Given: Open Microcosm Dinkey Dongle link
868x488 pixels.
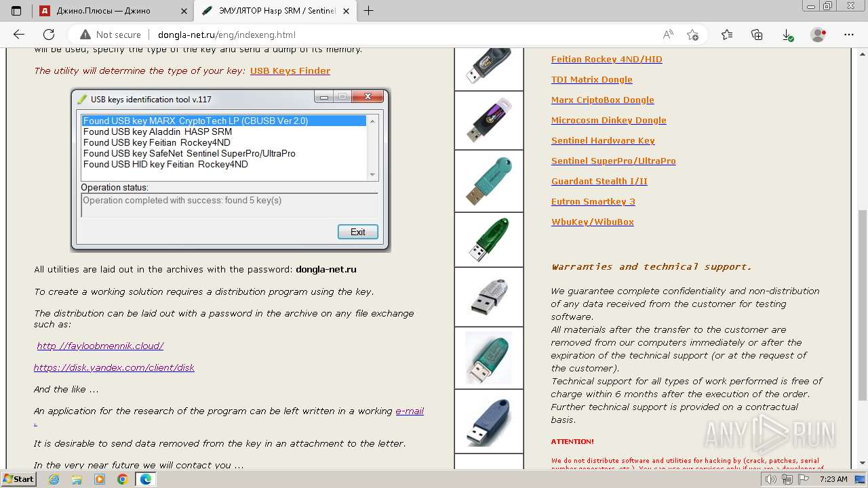Looking at the screenshot, I should (x=609, y=120).
